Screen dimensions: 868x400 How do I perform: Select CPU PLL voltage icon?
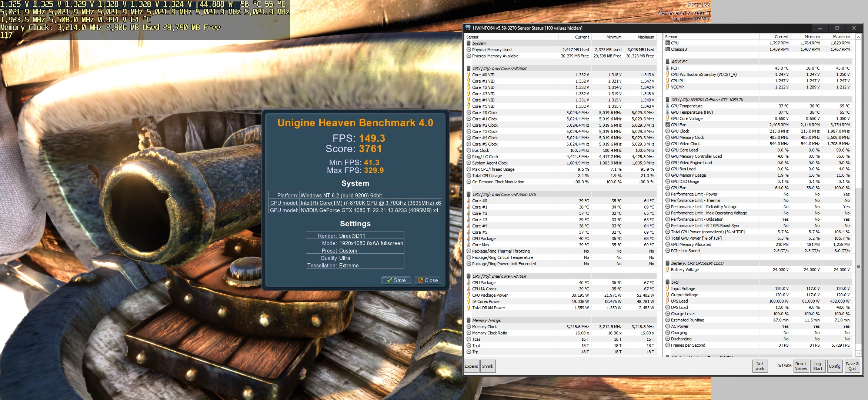(x=668, y=81)
